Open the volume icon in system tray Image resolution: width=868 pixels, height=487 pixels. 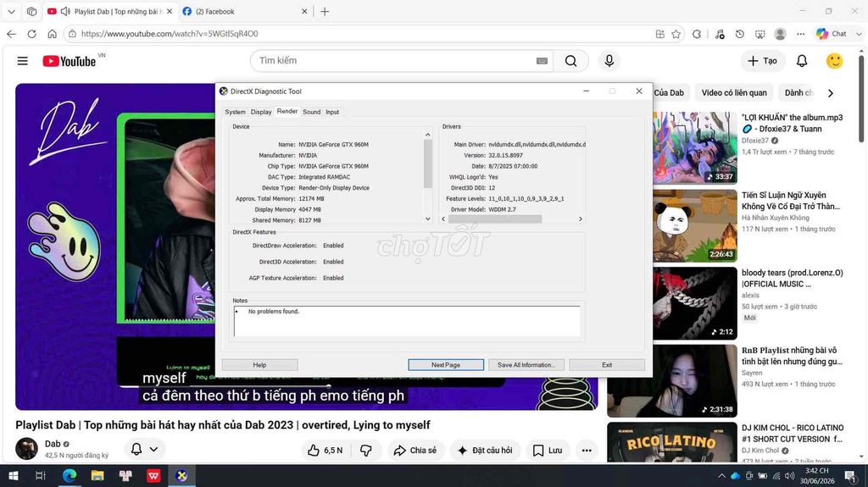point(790,476)
